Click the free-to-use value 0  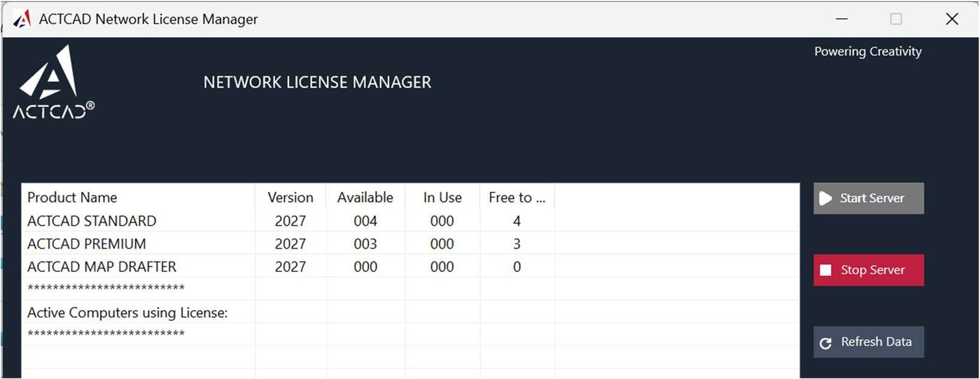tap(517, 267)
